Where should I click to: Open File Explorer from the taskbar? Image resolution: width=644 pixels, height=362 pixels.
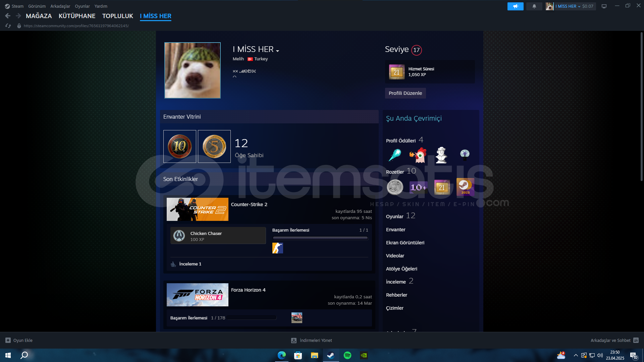pos(314,355)
